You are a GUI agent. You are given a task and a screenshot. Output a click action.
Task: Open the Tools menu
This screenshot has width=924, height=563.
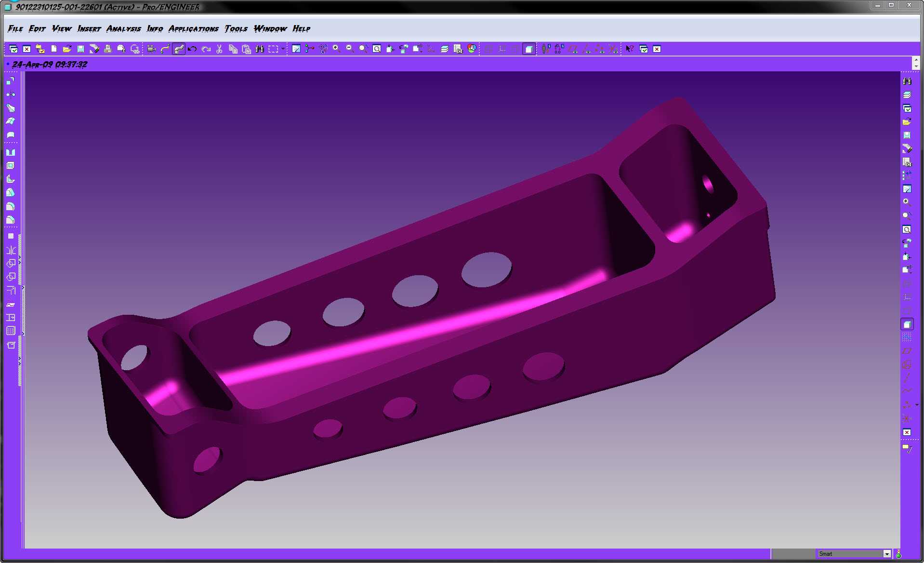point(236,29)
